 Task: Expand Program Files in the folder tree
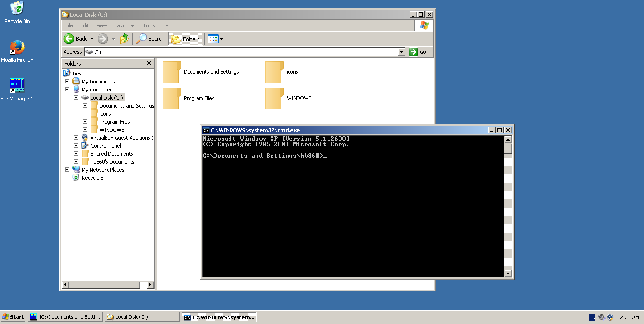coord(85,121)
